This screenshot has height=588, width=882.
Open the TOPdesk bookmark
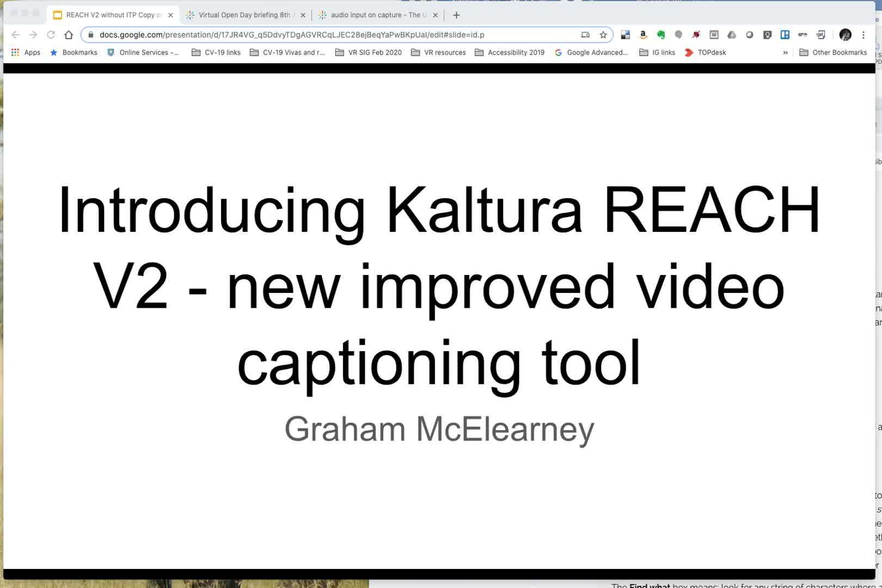click(x=705, y=52)
